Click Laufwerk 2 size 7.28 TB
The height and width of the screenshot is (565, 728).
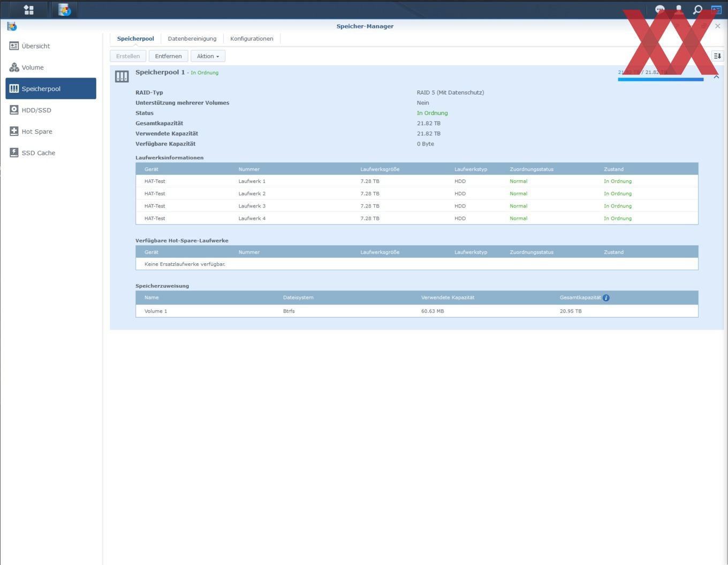point(370,194)
